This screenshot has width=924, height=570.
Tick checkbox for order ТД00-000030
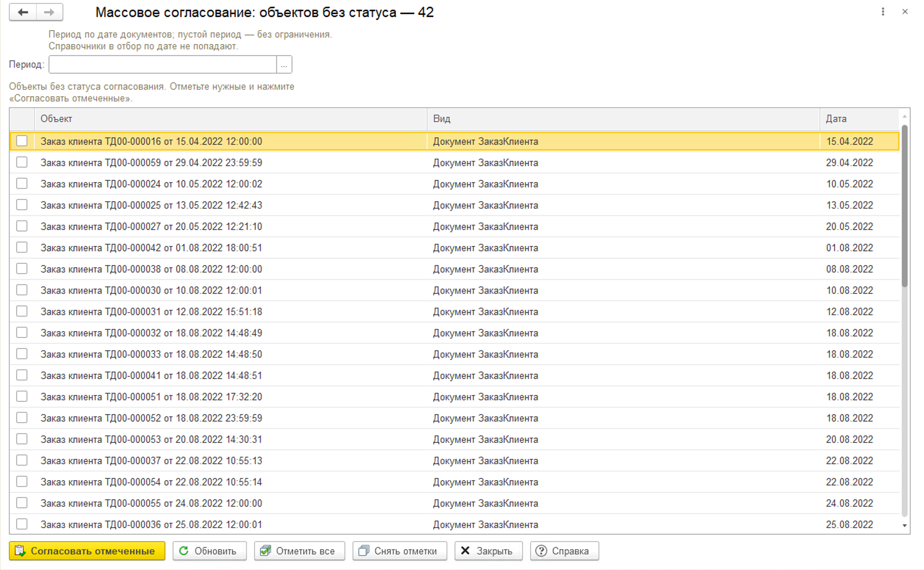click(22, 290)
